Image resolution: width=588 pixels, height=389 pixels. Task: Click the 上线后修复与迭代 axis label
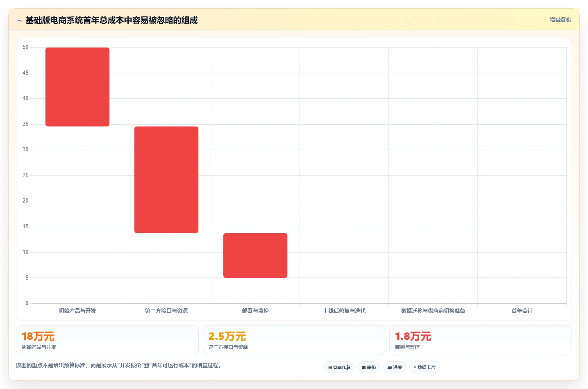point(344,311)
